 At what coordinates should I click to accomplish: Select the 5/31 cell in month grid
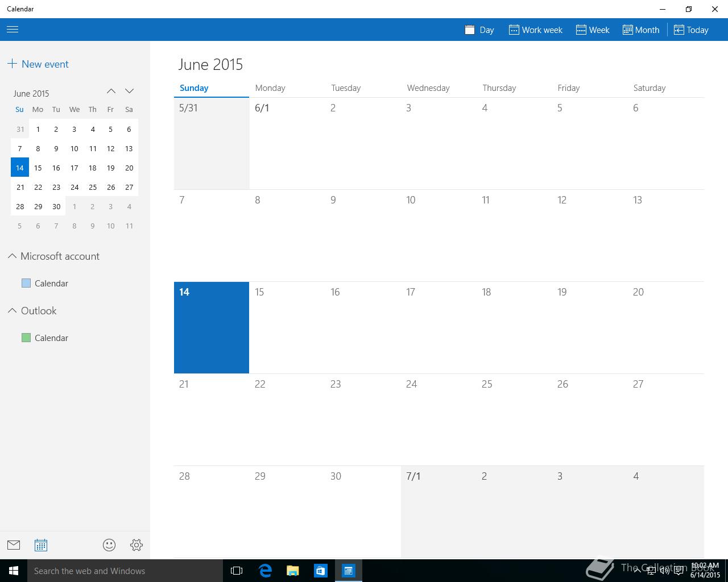(x=212, y=143)
